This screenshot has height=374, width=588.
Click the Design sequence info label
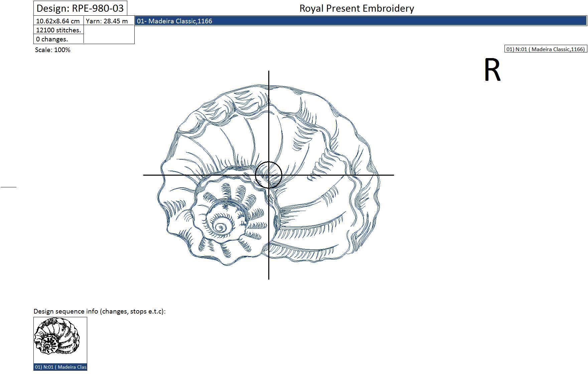(x=100, y=311)
